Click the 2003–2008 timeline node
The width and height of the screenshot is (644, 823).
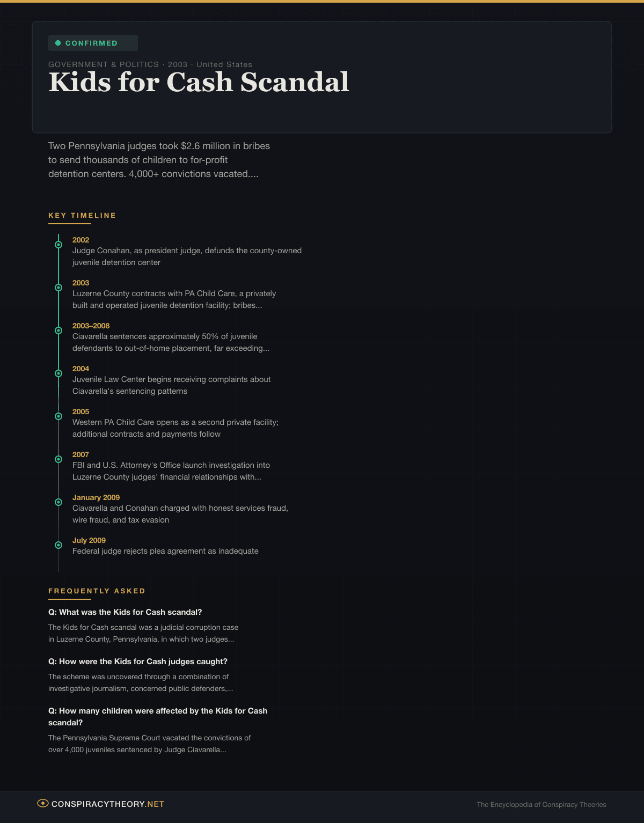58,330
